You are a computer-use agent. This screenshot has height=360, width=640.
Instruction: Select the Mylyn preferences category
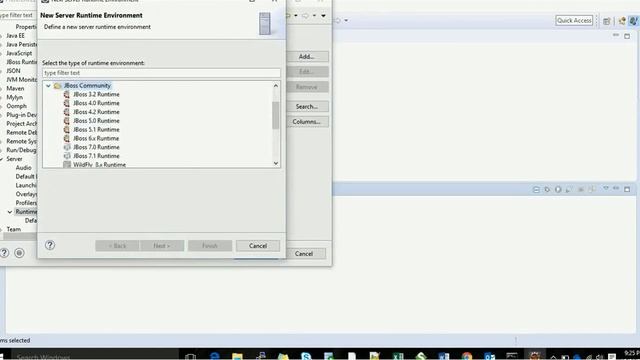click(x=15, y=98)
